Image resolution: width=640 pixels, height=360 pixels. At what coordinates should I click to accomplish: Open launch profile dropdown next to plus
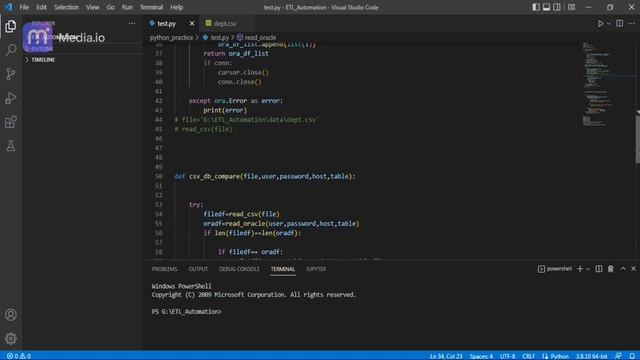(588, 269)
